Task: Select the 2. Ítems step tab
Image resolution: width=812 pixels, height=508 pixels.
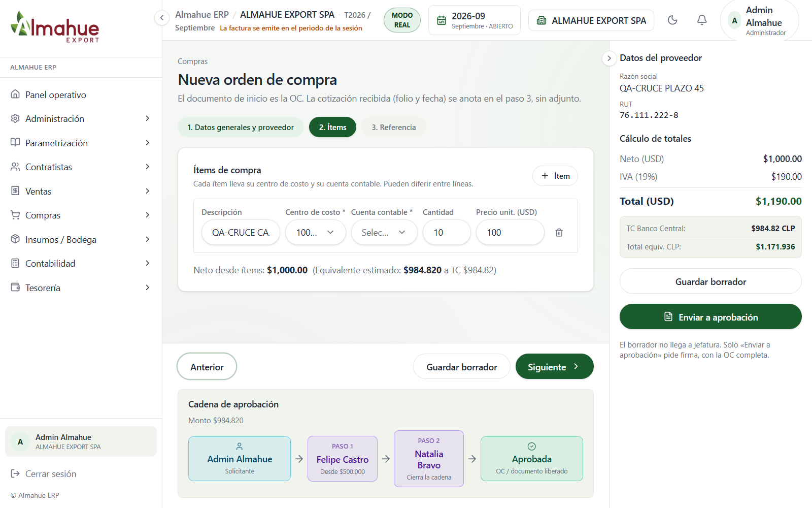Action: tap(332, 127)
